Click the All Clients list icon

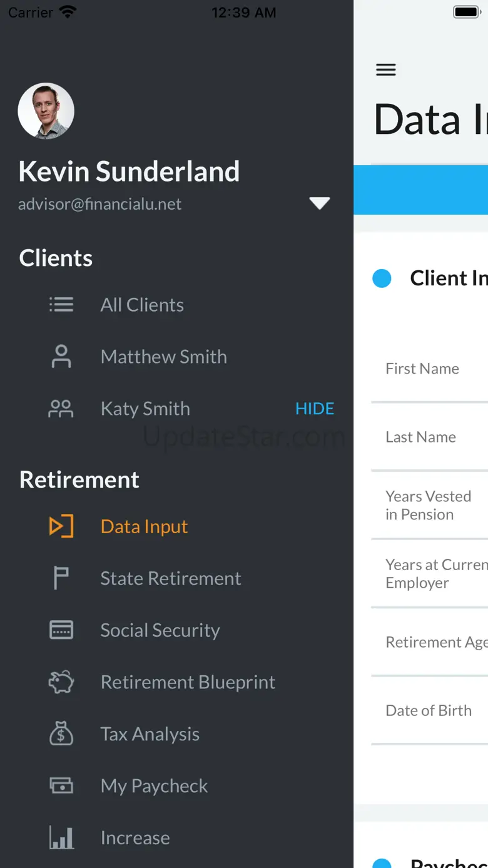click(x=61, y=305)
